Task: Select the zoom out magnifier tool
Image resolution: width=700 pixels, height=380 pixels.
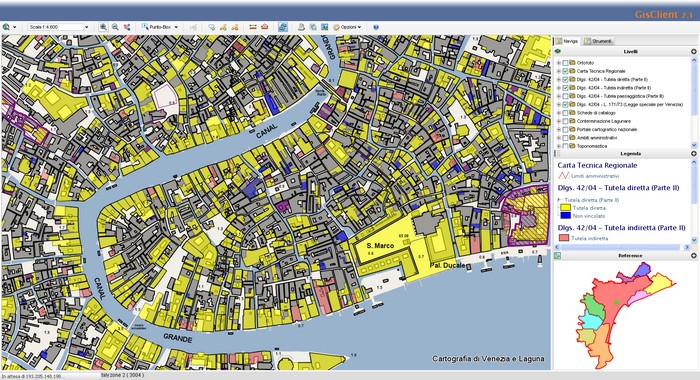Action: 115,27
